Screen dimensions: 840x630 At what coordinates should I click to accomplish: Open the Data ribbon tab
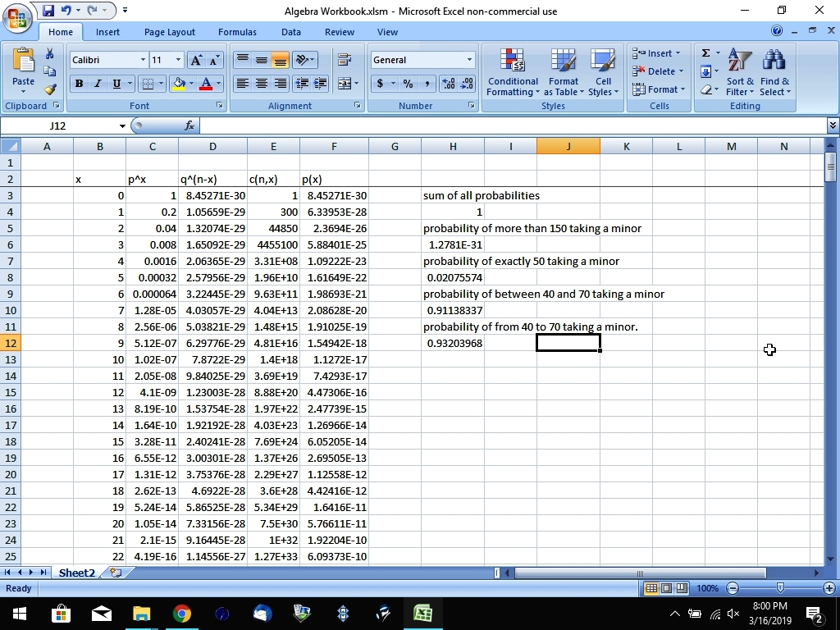(291, 32)
